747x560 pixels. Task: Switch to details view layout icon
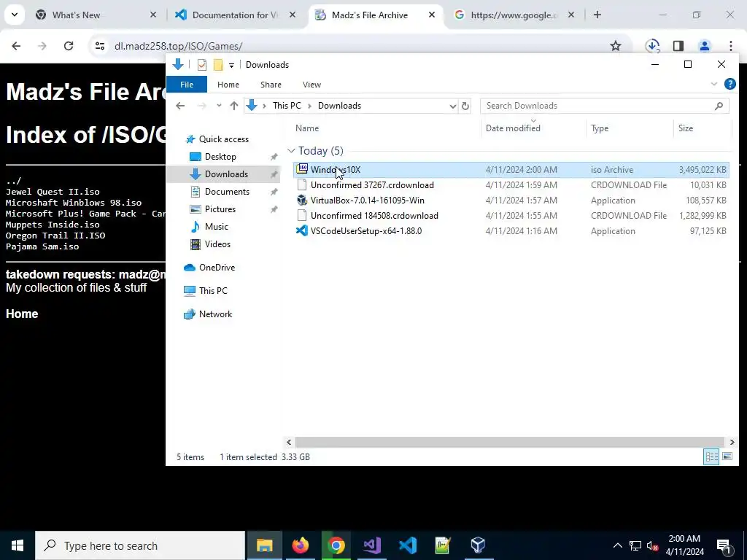coord(711,456)
